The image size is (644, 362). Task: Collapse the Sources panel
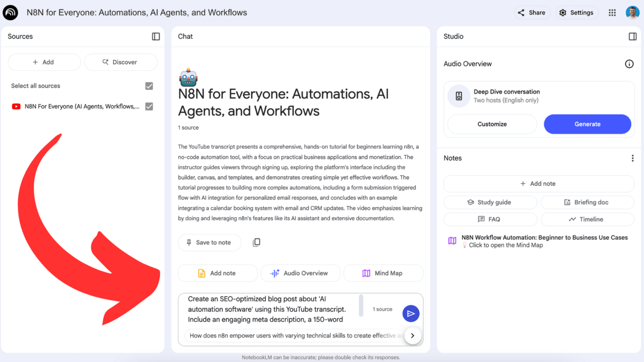click(156, 36)
